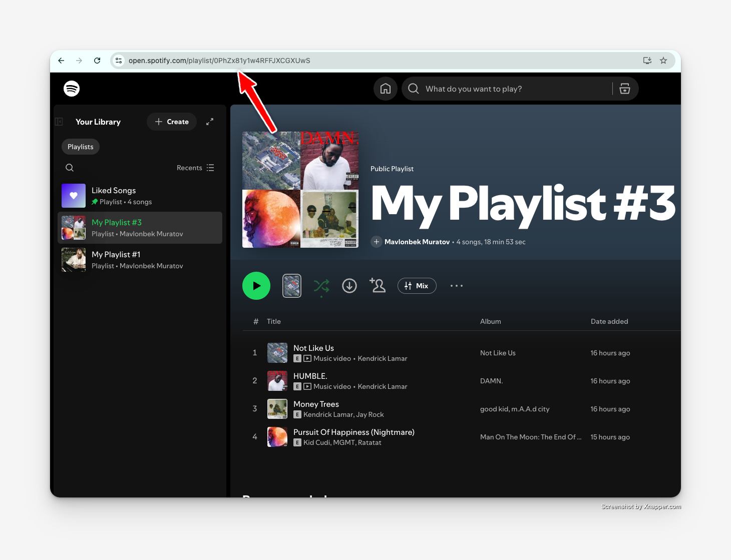
Task: Play My Playlist #3 with the green button
Action: click(x=256, y=286)
